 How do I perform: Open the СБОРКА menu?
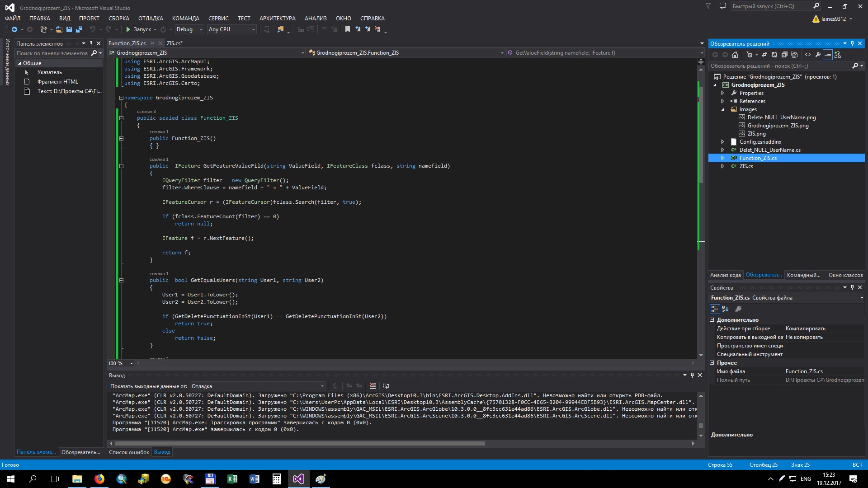tap(118, 19)
